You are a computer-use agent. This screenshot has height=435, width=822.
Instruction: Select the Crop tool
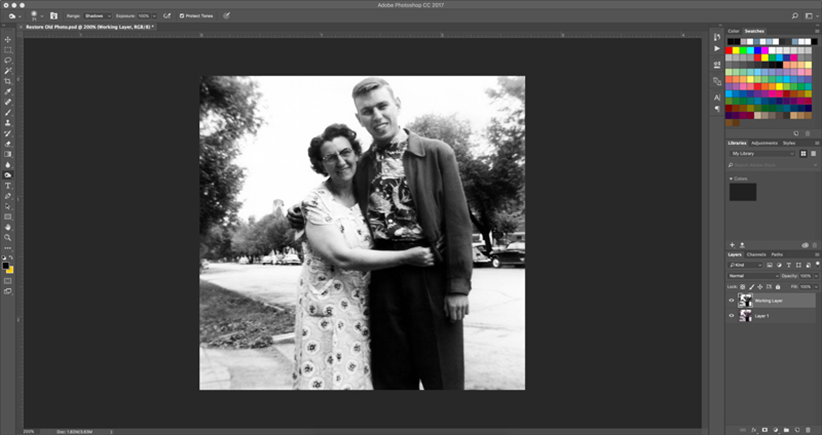tap(8, 81)
